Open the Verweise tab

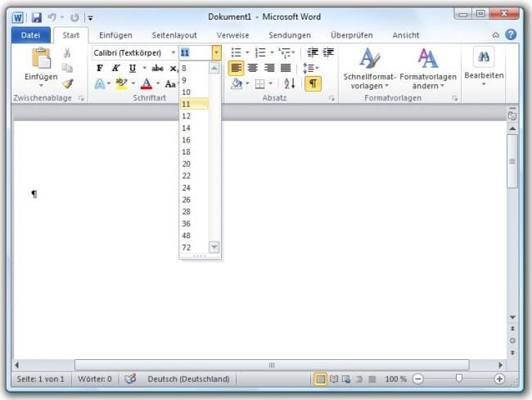tap(232, 35)
